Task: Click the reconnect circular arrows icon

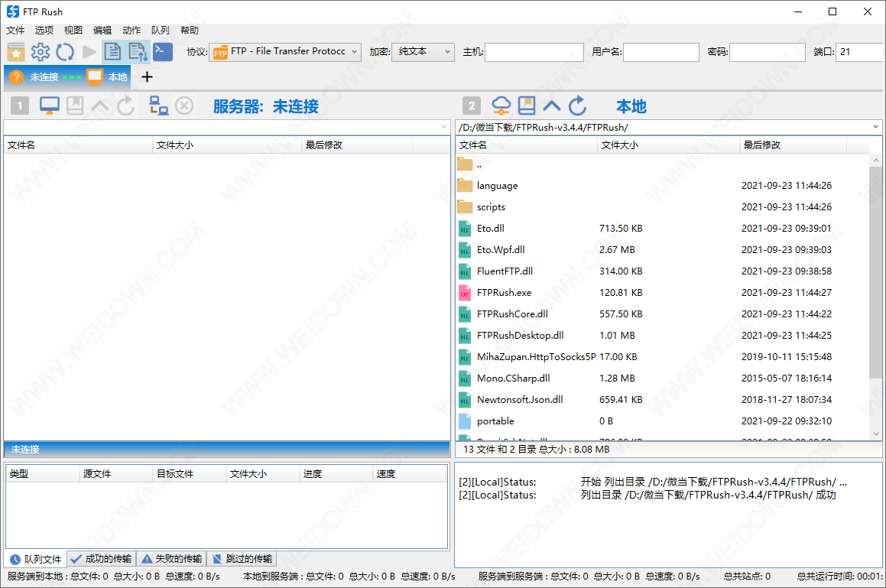Action: click(64, 52)
